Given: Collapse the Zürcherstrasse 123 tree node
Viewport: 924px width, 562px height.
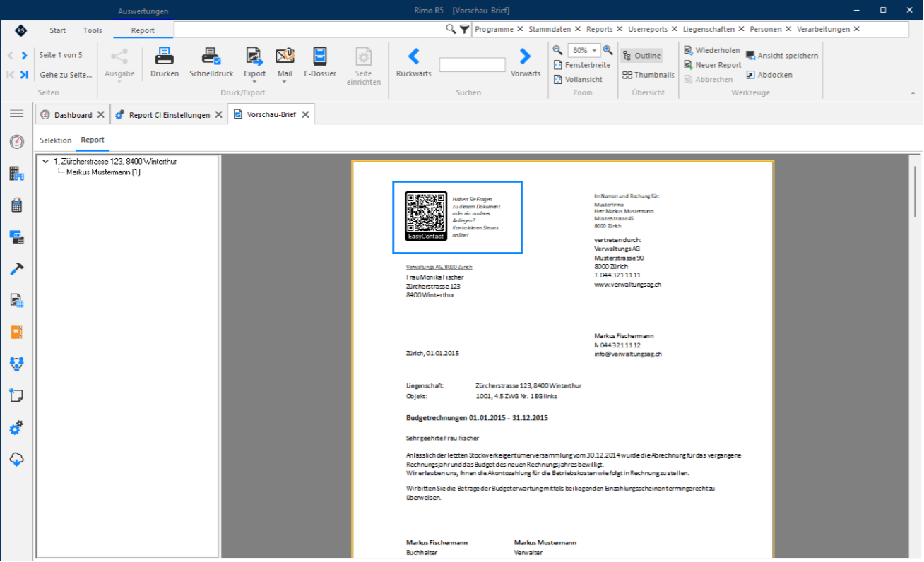Looking at the screenshot, I should 46,162.
